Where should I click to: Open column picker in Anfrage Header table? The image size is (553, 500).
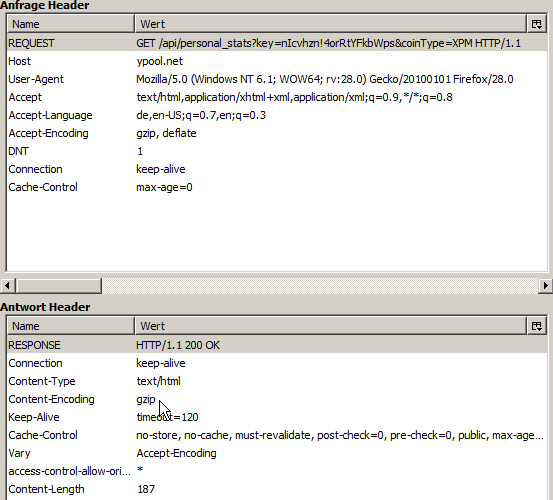536,24
